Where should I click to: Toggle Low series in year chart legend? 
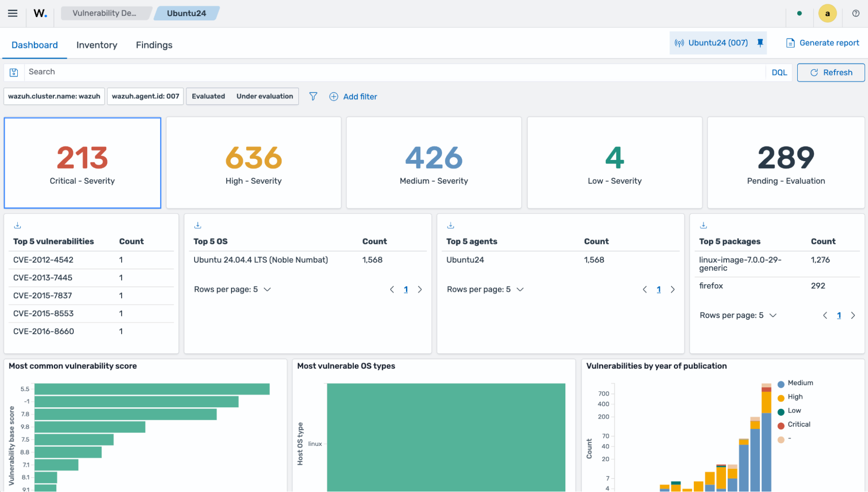click(794, 411)
